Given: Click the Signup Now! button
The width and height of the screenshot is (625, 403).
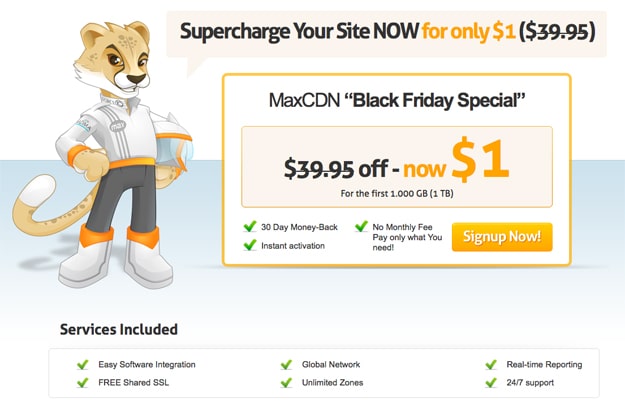Looking at the screenshot, I should pos(501,237).
